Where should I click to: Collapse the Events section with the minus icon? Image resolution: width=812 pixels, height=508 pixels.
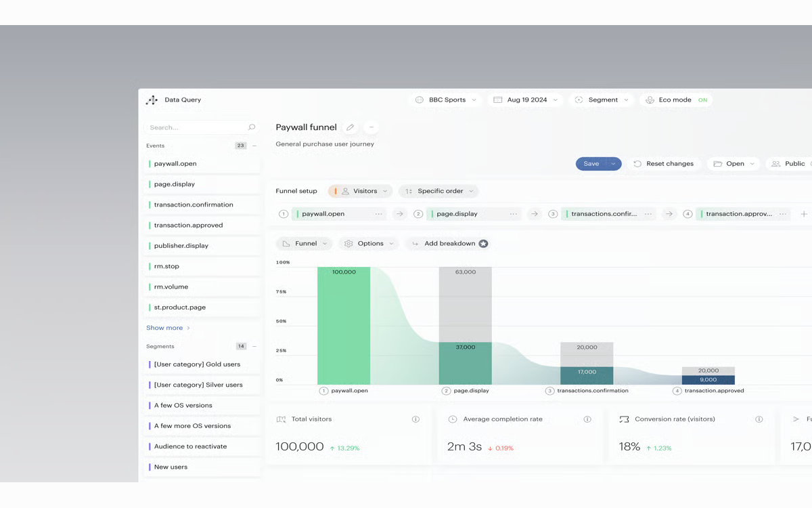point(254,146)
